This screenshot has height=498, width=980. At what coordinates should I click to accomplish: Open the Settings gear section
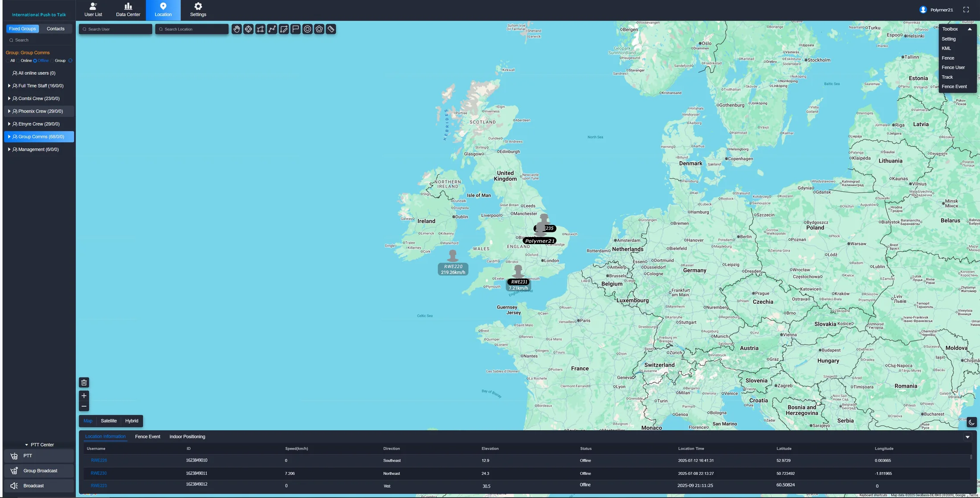click(198, 10)
